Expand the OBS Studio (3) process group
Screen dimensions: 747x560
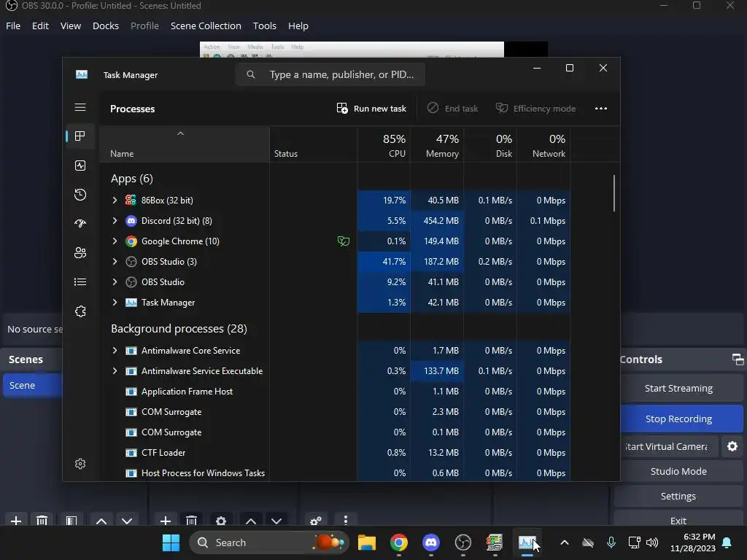(115, 262)
